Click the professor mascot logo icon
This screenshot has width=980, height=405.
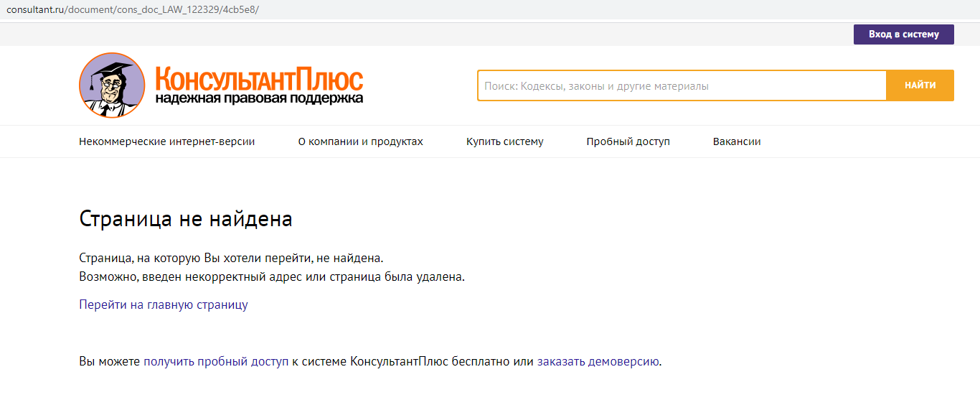(112, 85)
